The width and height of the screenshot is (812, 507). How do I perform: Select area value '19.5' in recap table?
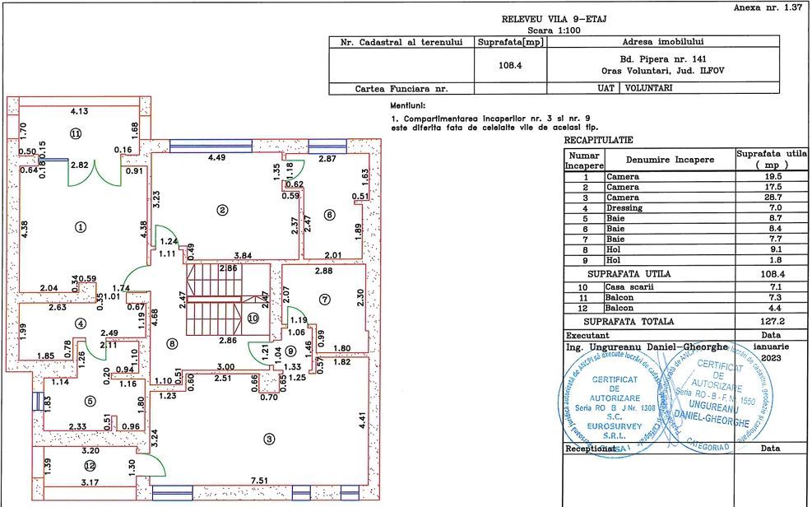pyautogui.click(x=773, y=177)
